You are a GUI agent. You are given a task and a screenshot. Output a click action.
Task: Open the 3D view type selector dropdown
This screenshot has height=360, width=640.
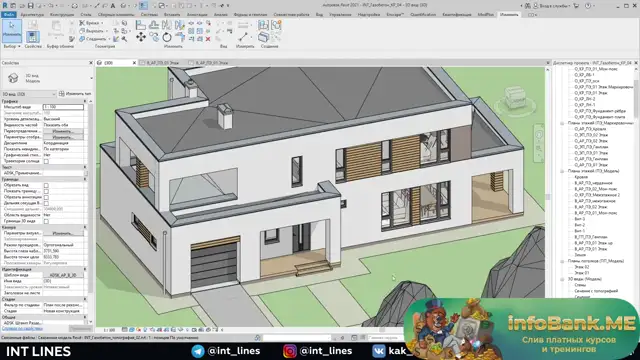click(29, 94)
